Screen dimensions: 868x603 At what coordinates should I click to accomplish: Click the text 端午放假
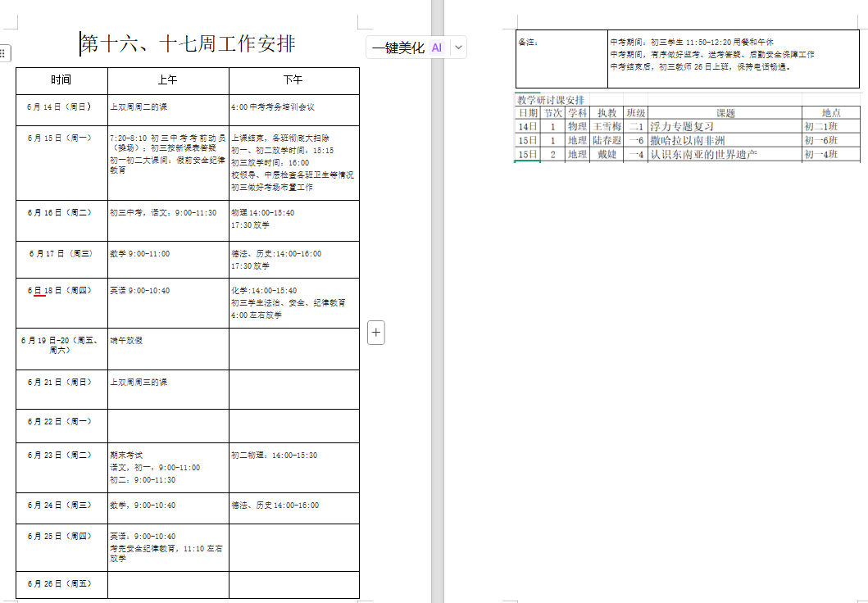[x=126, y=340]
